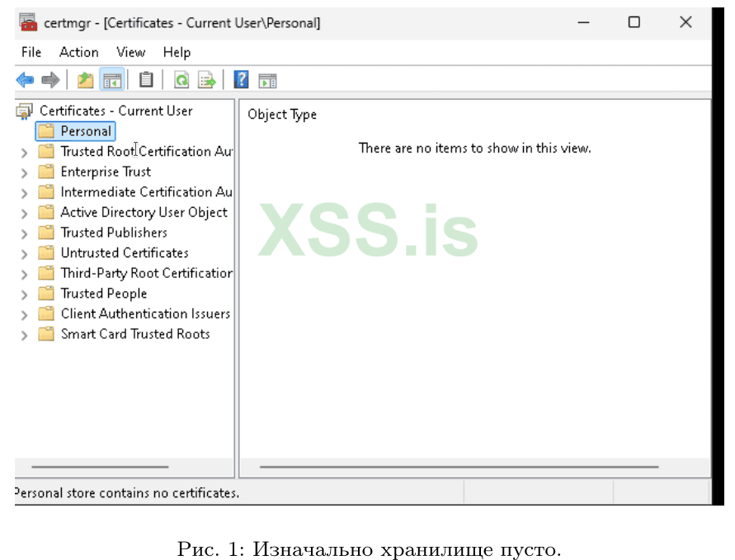The width and height of the screenshot is (735, 560).
Task: Expand Client Authentication Issuers node
Action: [x=25, y=315]
